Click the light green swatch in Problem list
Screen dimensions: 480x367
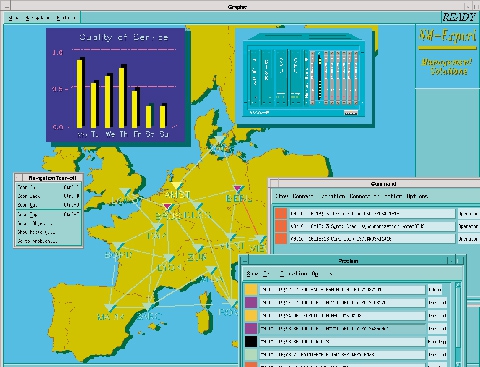(251, 354)
